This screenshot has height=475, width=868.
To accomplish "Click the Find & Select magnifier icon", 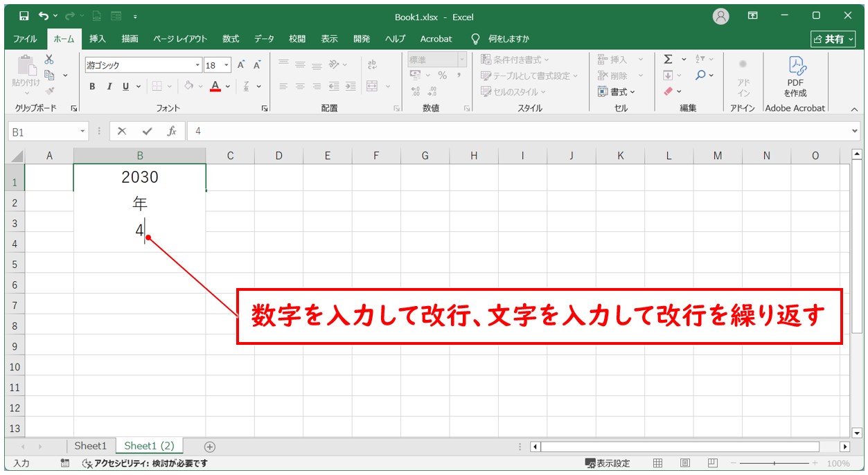I will click(x=701, y=75).
